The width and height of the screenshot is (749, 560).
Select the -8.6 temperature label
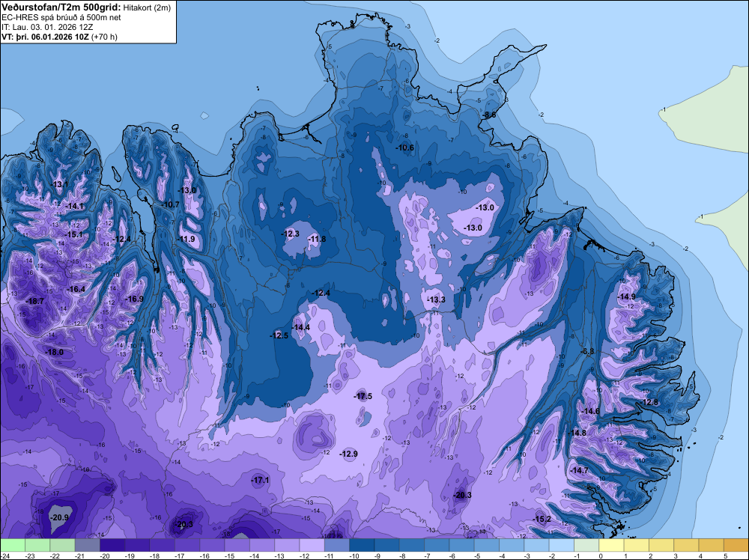488,115
